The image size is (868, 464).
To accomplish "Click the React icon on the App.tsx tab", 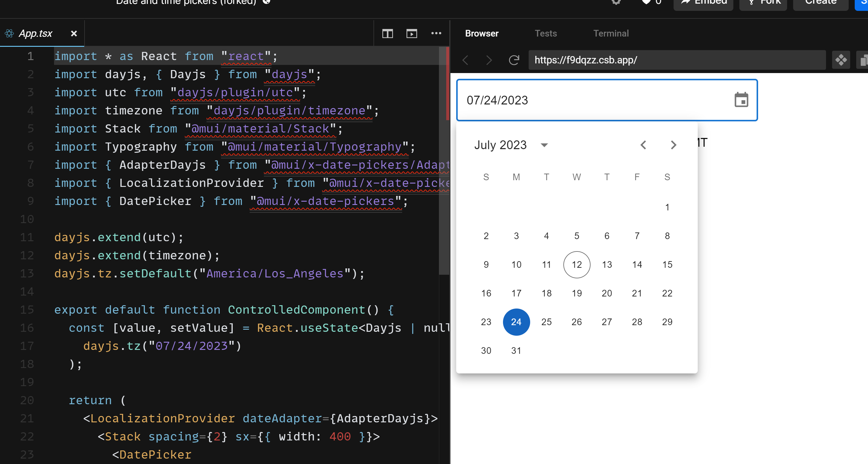I will [x=9, y=33].
